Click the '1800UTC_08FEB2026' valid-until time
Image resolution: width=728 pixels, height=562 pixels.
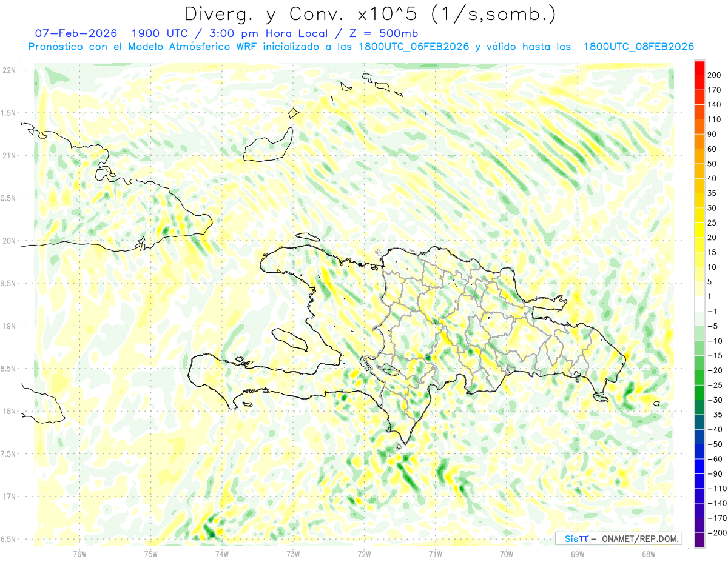tap(638, 47)
